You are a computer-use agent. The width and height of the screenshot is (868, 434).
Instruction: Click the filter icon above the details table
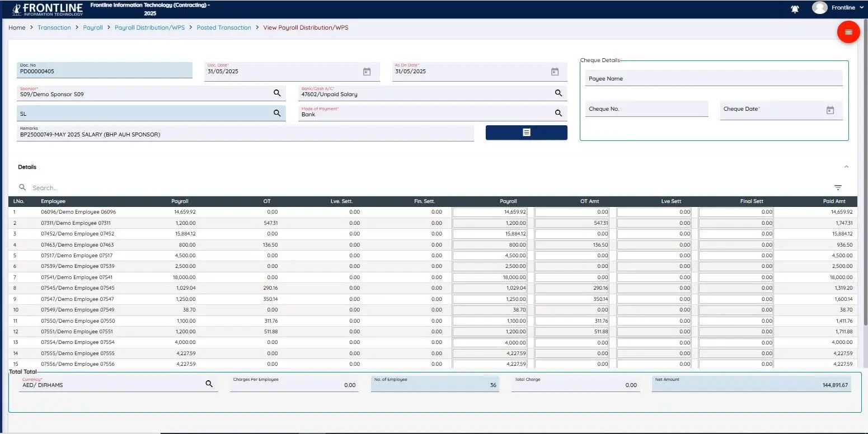coord(838,187)
